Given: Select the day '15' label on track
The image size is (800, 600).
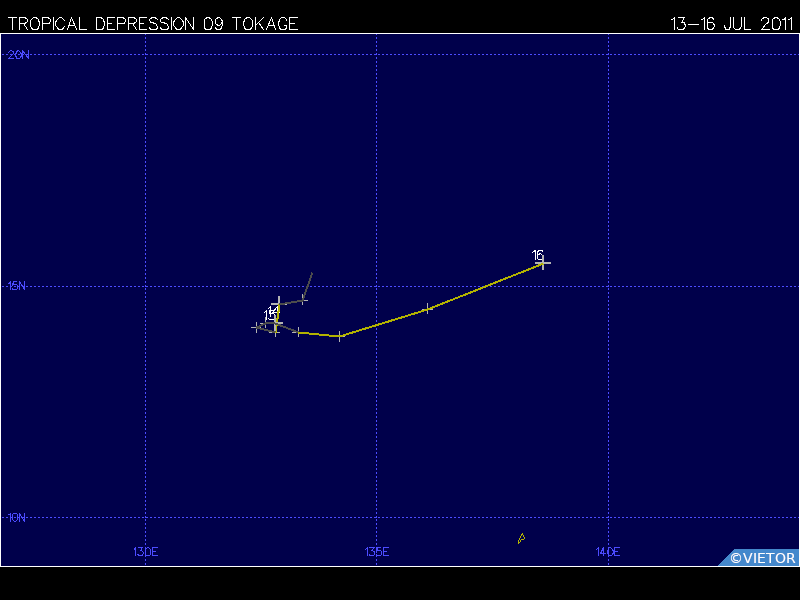Looking at the screenshot, I should tap(269, 315).
